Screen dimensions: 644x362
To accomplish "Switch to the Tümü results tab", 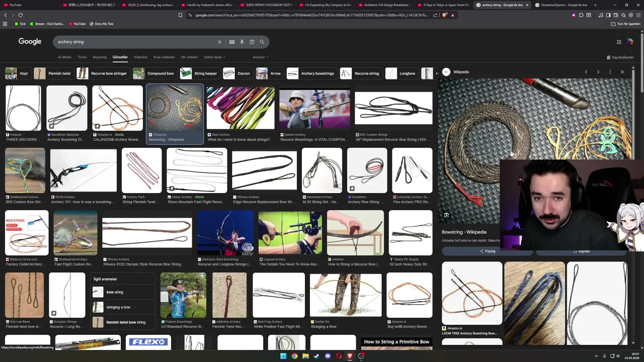I will click(x=82, y=57).
